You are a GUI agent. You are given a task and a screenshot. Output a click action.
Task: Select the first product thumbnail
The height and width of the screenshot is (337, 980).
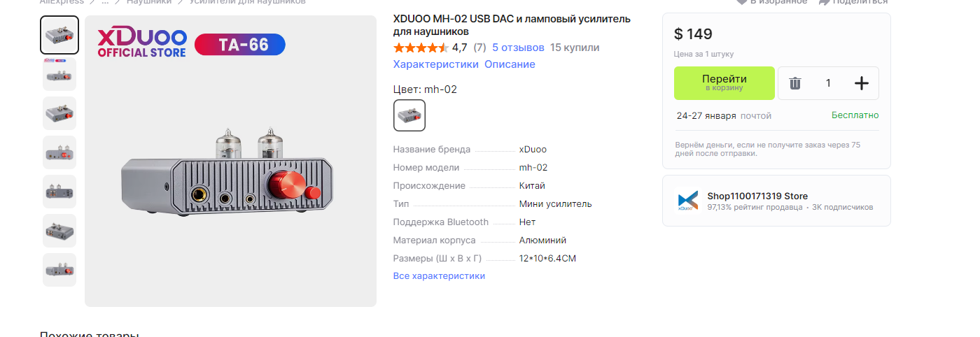pos(59,35)
